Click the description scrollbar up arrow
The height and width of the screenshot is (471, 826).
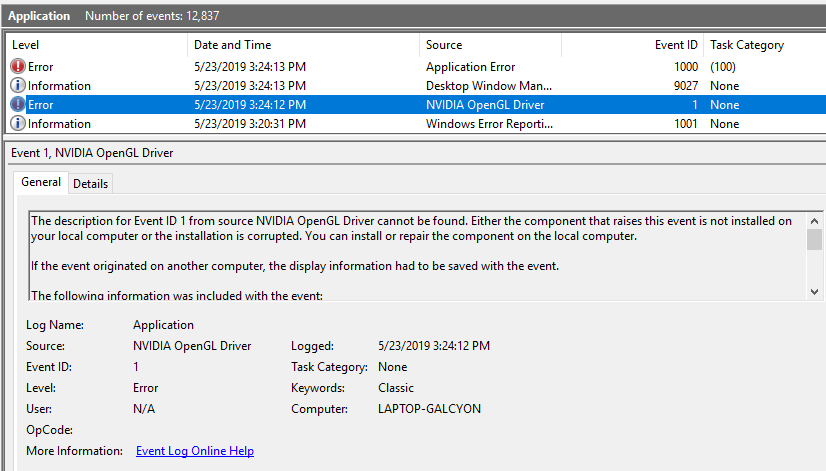(x=814, y=221)
